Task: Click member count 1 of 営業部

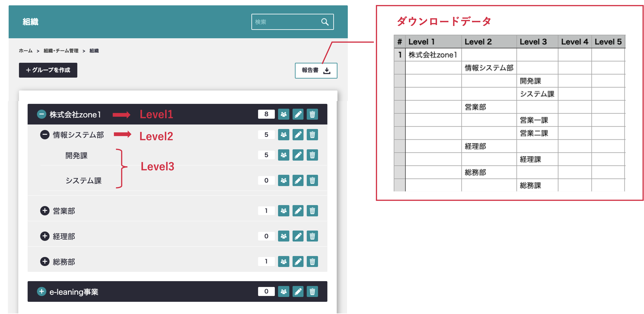Action: pyautogui.click(x=266, y=211)
